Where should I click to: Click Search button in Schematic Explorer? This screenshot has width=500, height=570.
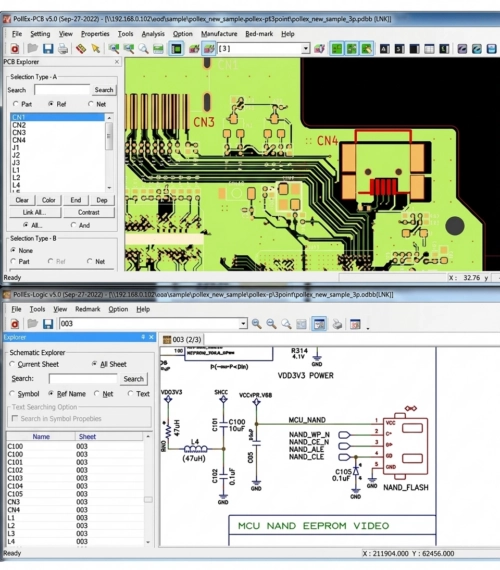(x=133, y=379)
